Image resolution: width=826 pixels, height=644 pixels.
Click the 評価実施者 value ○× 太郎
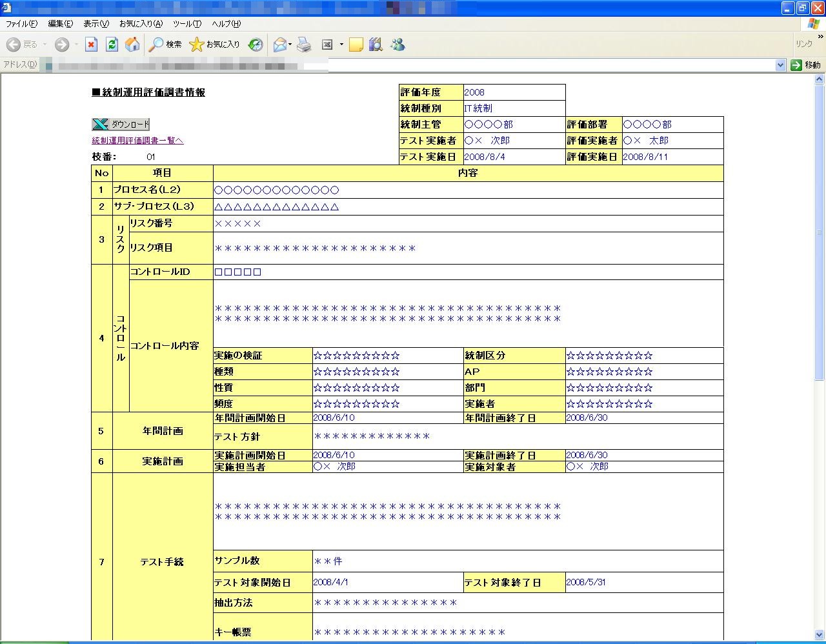(646, 141)
